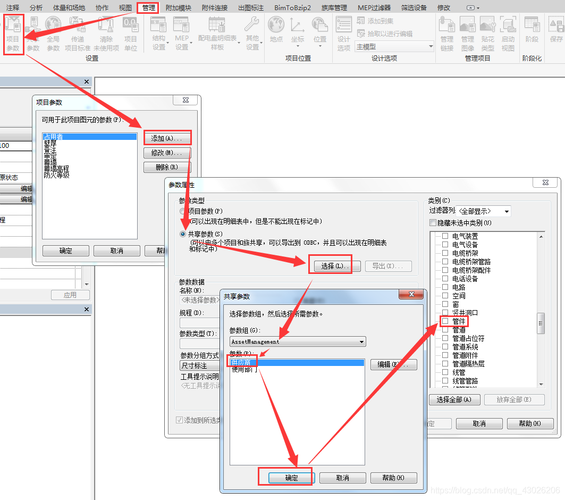The image size is (565, 500).
Task: Click the category list scrollbar thumb
Action: pos(540,323)
